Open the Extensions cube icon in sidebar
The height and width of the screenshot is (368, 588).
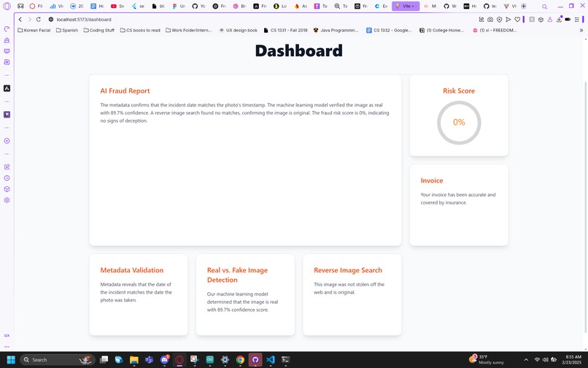point(7,189)
